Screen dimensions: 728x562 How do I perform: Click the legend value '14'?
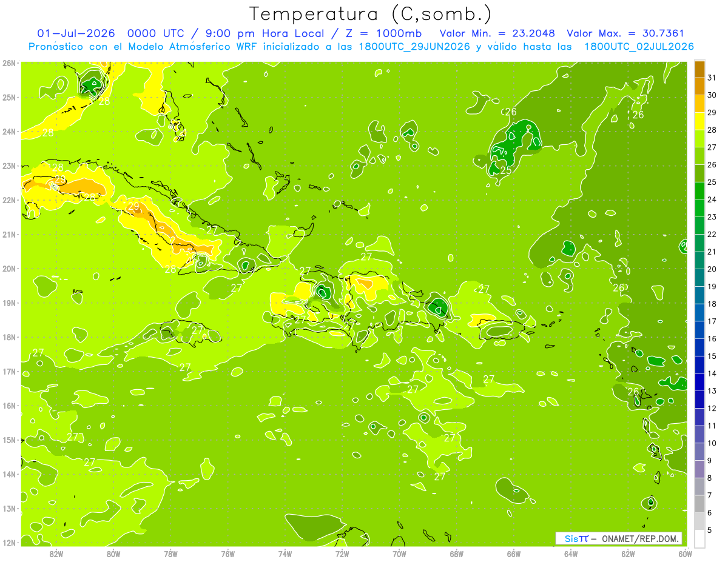[712, 373]
